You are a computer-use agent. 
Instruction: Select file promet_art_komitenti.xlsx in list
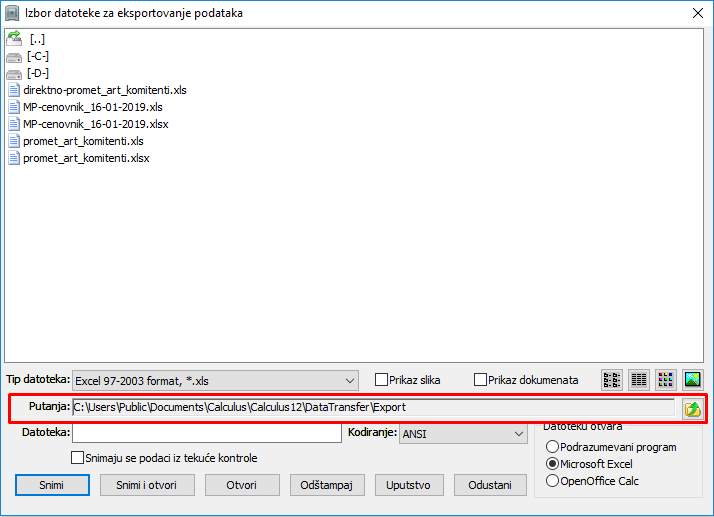86,158
